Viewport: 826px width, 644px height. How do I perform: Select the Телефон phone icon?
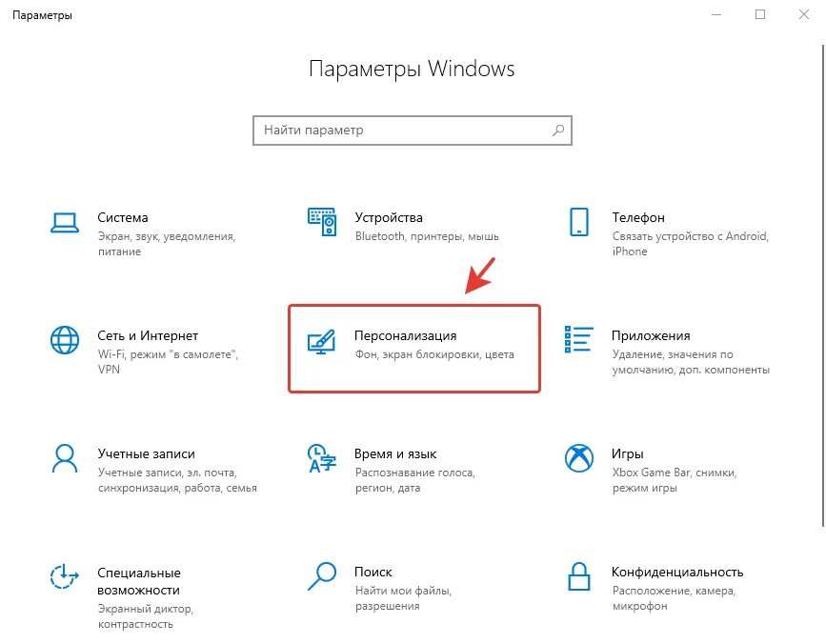point(579,222)
